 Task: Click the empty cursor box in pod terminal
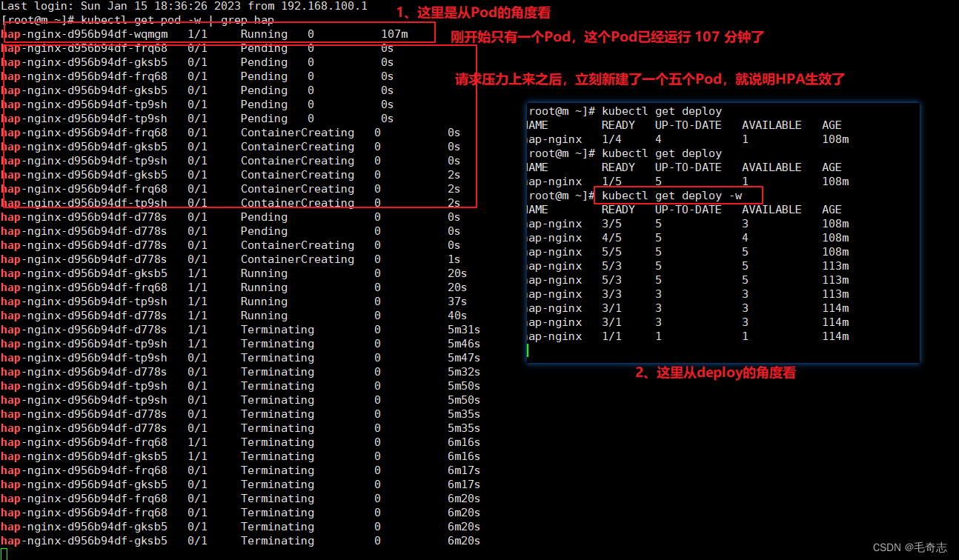(x=4, y=554)
